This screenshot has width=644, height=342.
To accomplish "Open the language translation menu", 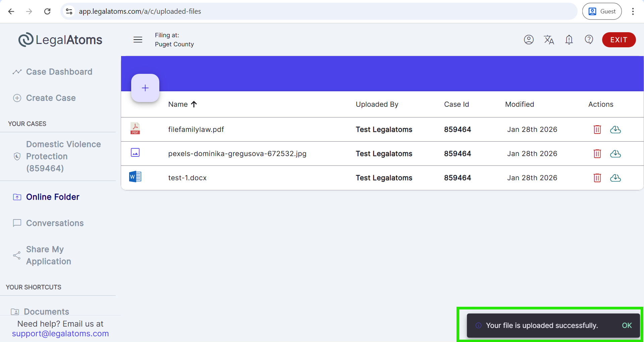I will [549, 40].
